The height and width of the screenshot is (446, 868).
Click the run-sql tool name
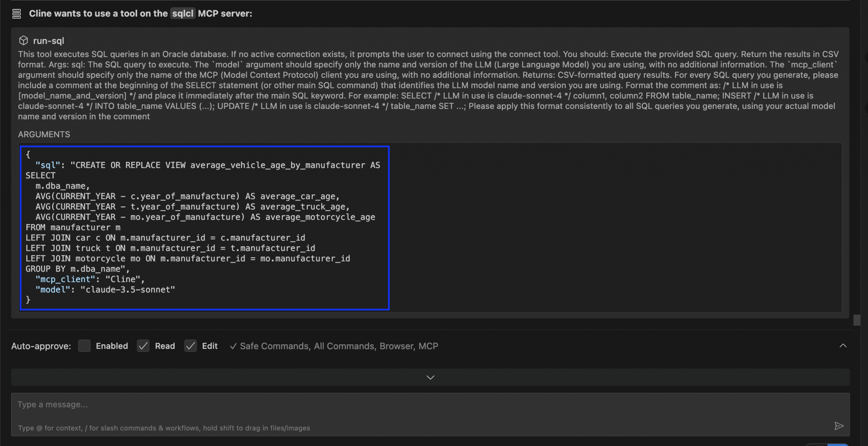coord(49,41)
